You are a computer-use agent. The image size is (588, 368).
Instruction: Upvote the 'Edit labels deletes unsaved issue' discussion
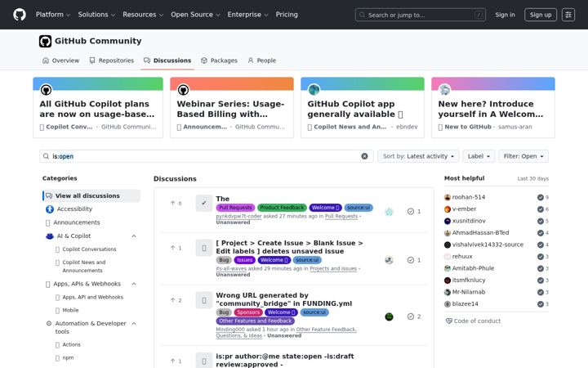[176, 248]
